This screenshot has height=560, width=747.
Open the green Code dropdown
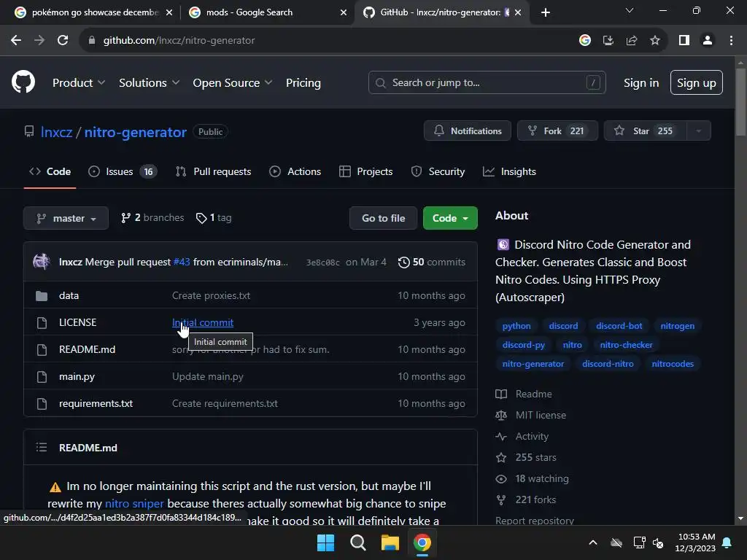tap(450, 218)
